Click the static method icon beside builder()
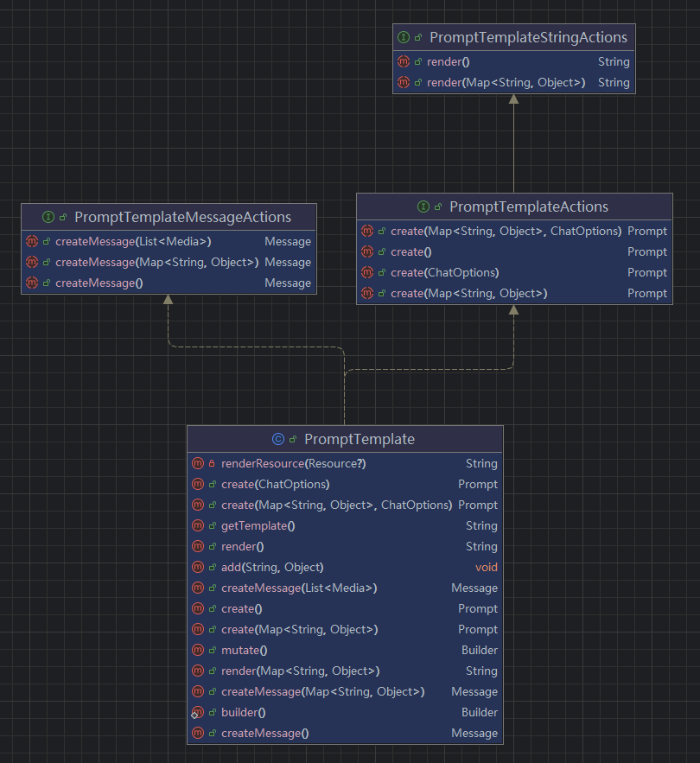This screenshot has width=700, height=763. click(198, 712)
